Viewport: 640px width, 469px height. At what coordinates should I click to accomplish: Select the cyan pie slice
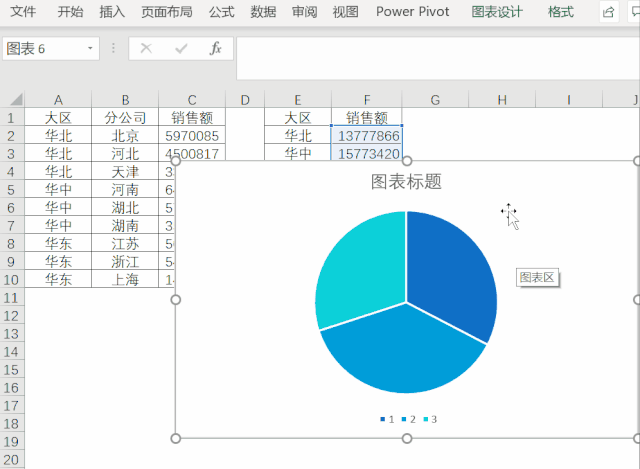coord(363,269)
